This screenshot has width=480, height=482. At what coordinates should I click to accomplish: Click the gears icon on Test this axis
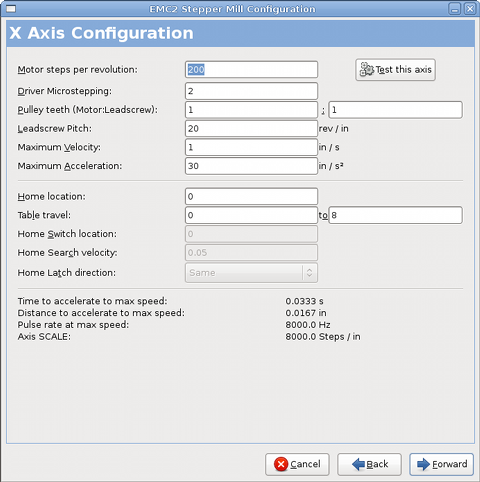367,69
